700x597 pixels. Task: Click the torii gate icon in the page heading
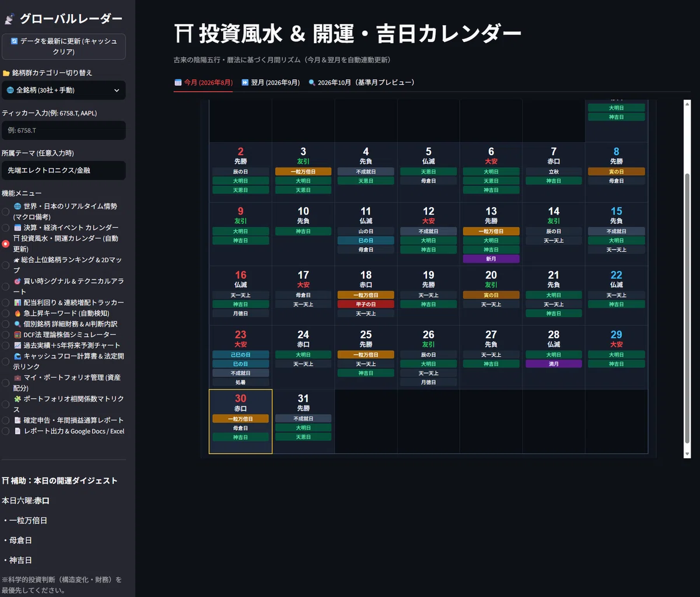click(183, 33)
